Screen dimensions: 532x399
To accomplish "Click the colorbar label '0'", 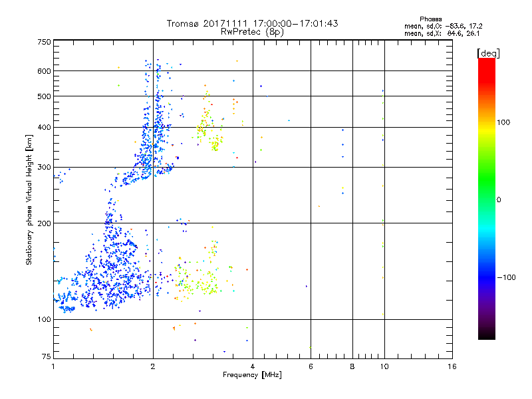I will (x=499, y=200).
